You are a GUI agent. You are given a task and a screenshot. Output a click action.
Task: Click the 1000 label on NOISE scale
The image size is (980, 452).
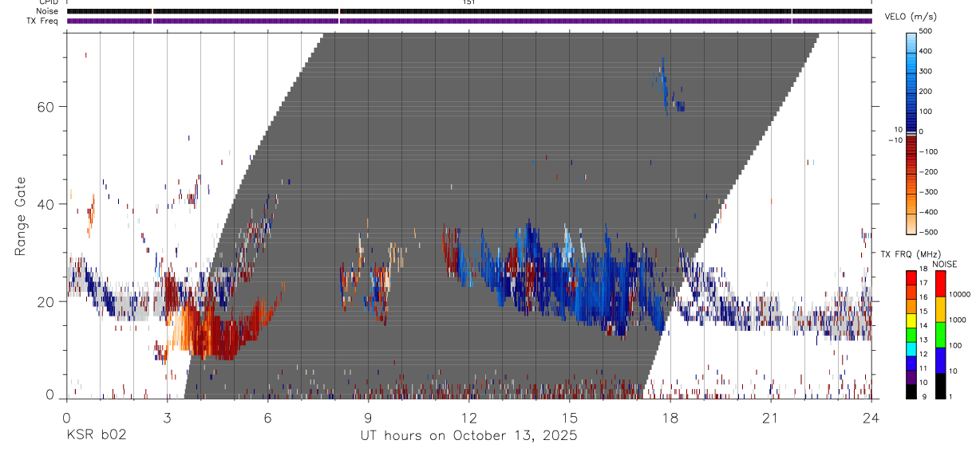[959, 320]
